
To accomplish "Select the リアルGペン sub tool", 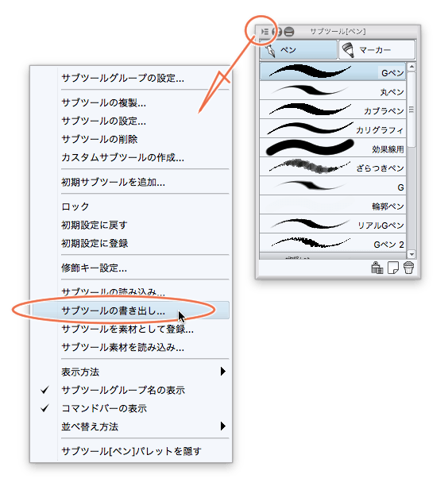I will coord(333,224).
